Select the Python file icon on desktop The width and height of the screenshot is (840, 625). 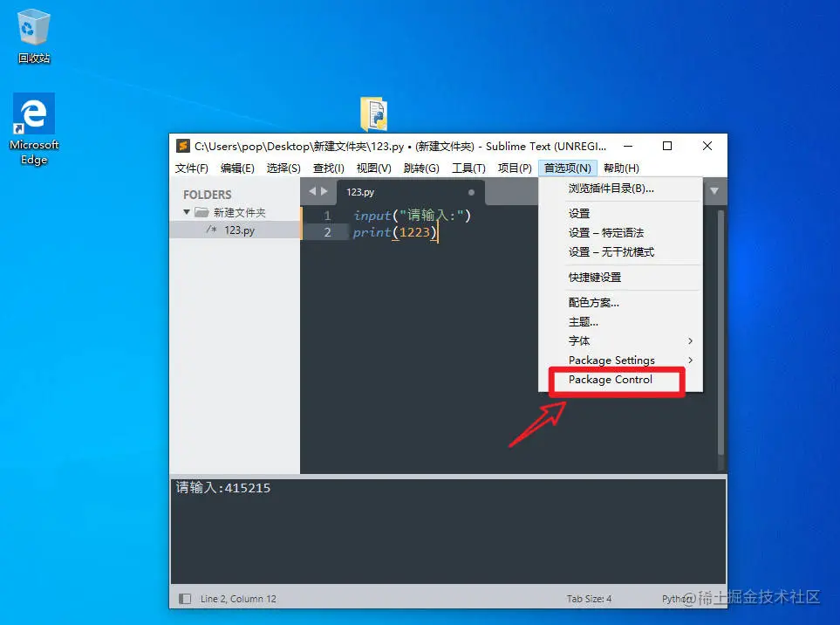pos(373,113)
